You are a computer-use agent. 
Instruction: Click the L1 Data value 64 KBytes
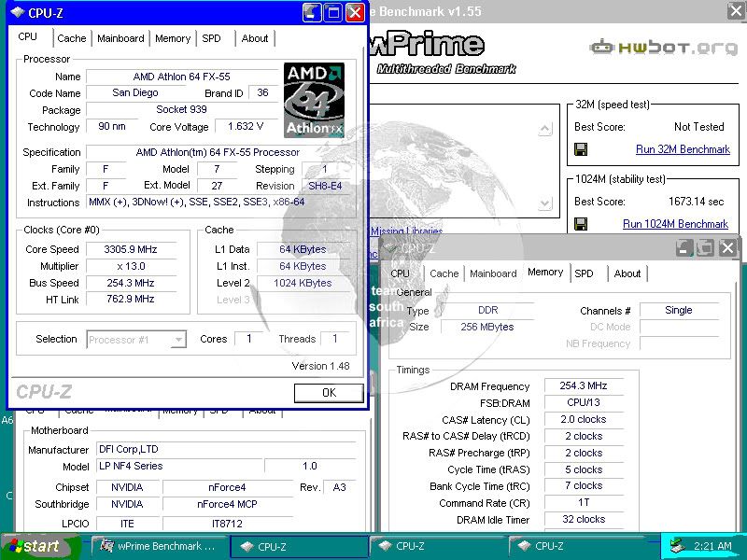[x=303, y=249]
